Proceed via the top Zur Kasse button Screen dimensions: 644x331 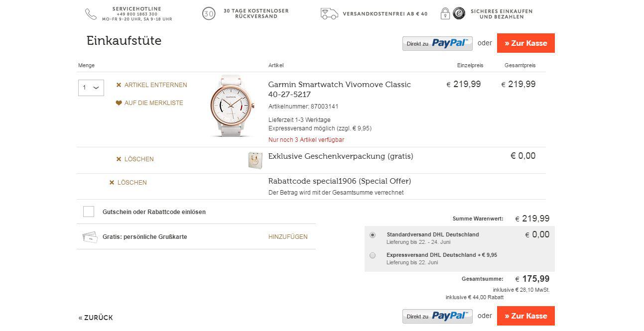pos(526,43)
